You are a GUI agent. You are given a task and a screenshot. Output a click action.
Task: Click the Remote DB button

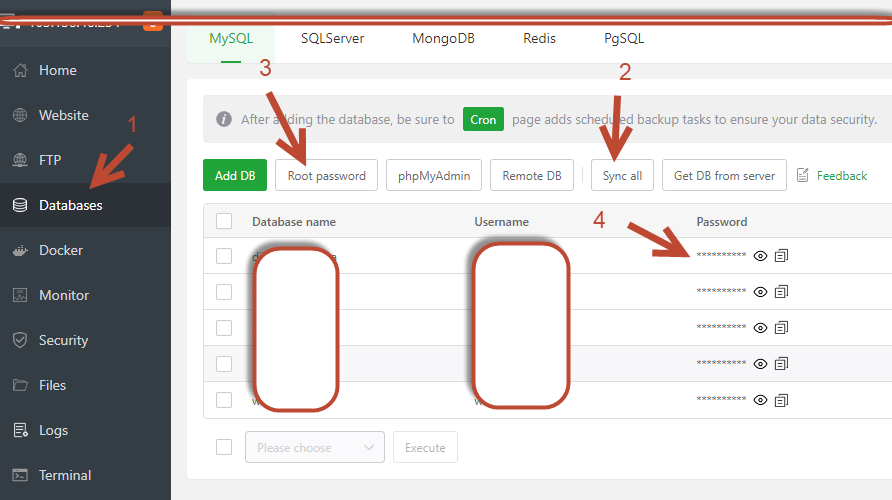click(x=532, y=175)
